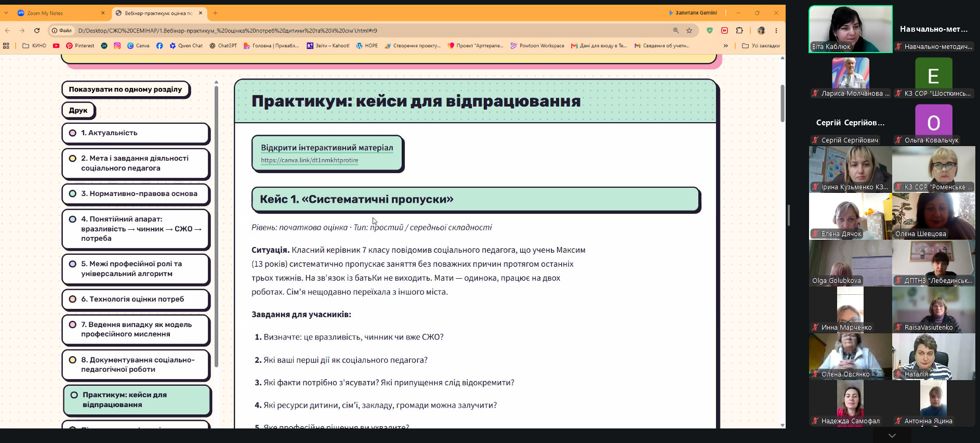Switch to the Zoom My Notes tab
The height and width of the screenshot is (443, 980).
[61, 13]
